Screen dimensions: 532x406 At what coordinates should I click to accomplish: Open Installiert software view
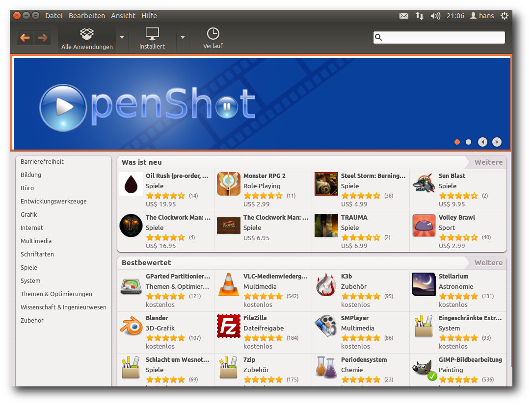152,39
